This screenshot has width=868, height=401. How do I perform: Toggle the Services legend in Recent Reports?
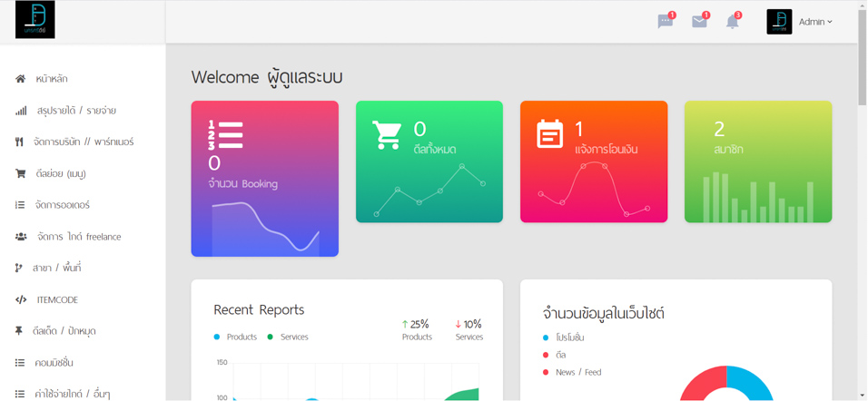(x=288, y=337)
